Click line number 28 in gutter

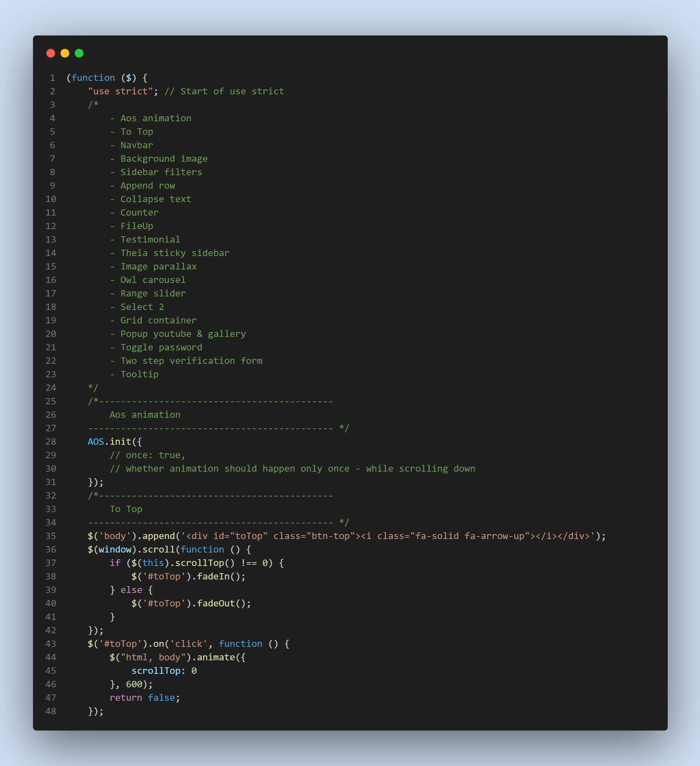(x=51, y=442)
